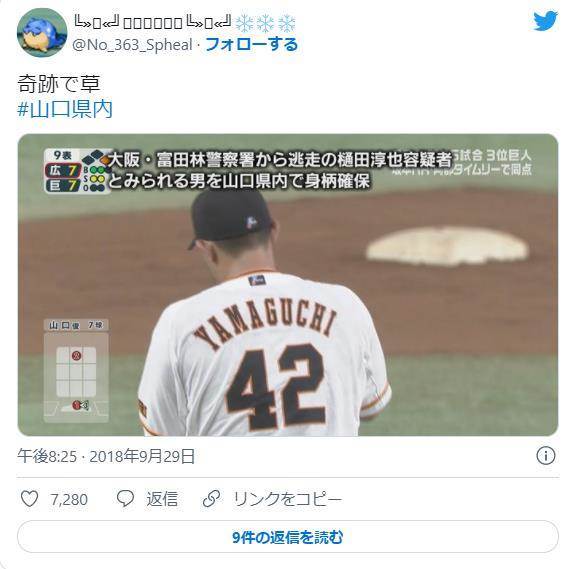Click the 奇跡で草 tweet text

tap(59, 84)
